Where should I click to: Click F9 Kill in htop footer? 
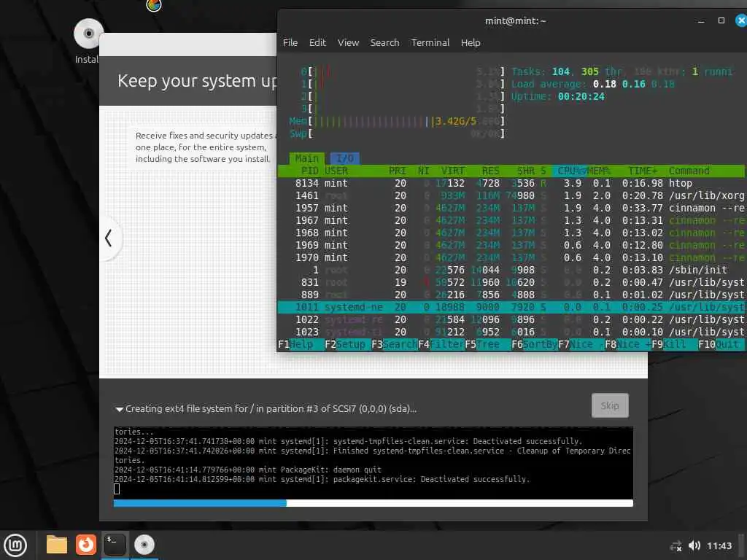coord(674,344)
